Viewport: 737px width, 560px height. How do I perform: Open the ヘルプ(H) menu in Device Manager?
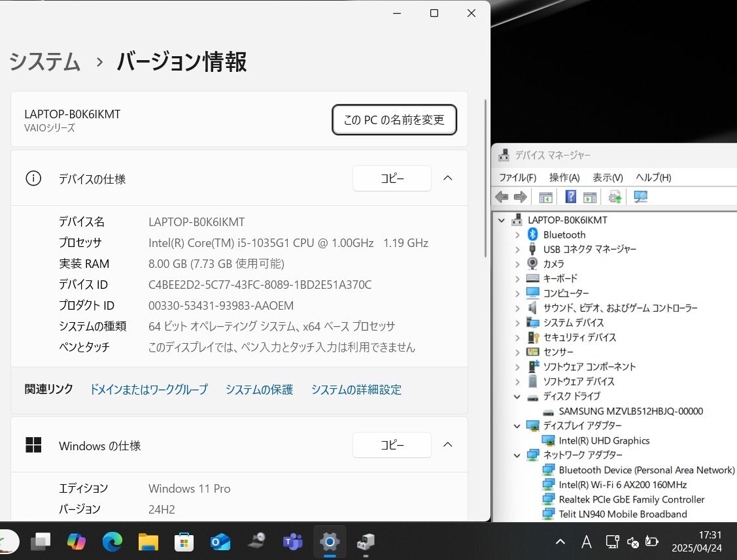coord(653,178)
